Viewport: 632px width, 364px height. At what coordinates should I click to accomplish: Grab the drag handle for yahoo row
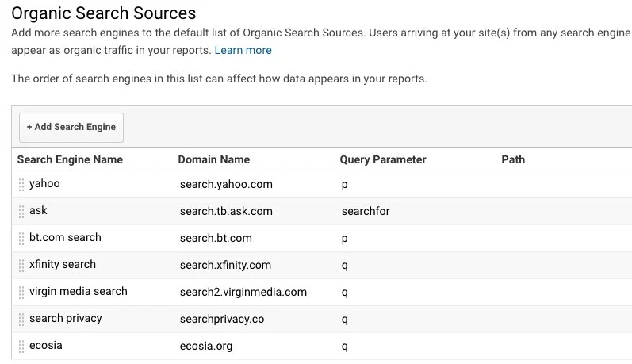pos(21,185)
